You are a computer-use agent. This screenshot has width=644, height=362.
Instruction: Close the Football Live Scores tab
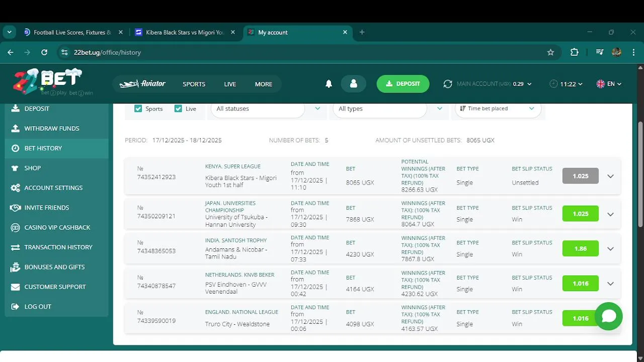click(120, 32)
